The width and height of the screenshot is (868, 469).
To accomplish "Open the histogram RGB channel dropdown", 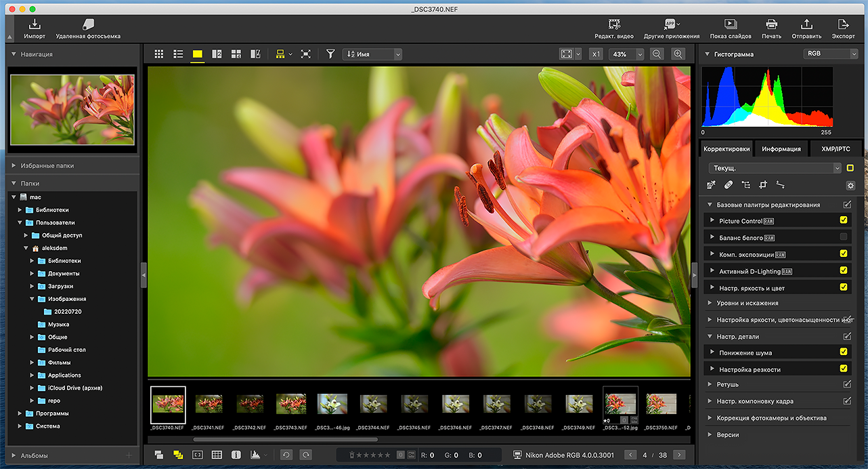I will pyautogui.click(x=831, y=54).
